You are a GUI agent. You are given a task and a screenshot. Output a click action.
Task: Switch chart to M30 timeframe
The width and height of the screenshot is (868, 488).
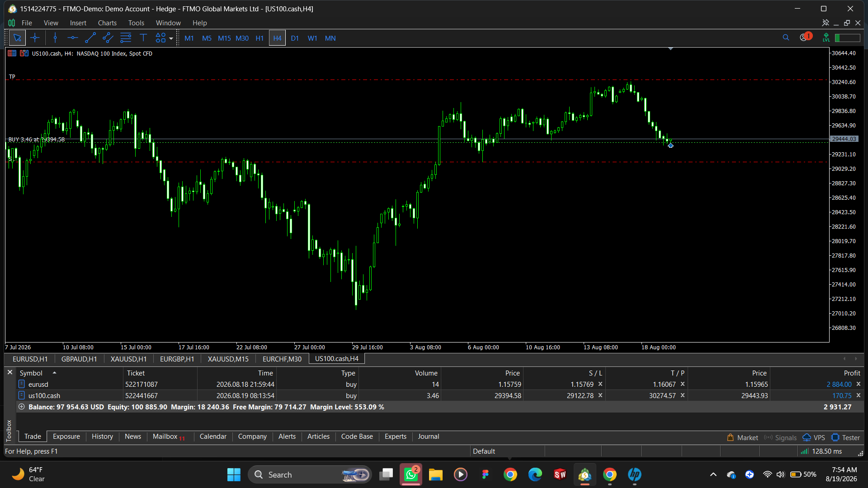tap(242, 38)
